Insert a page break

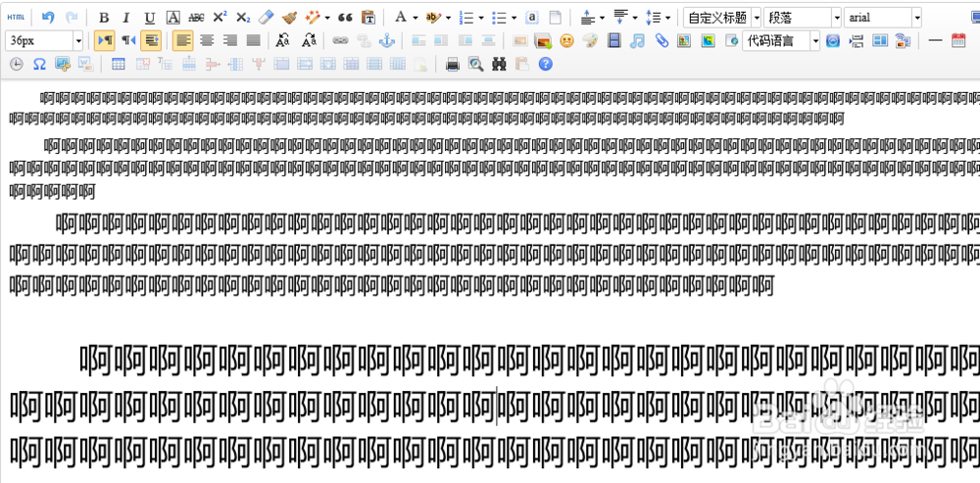[x=857, y=40]
